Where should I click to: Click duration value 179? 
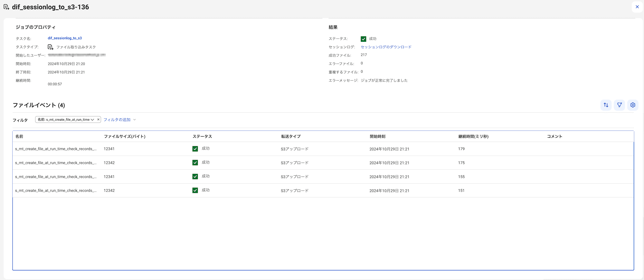(461, 149)
